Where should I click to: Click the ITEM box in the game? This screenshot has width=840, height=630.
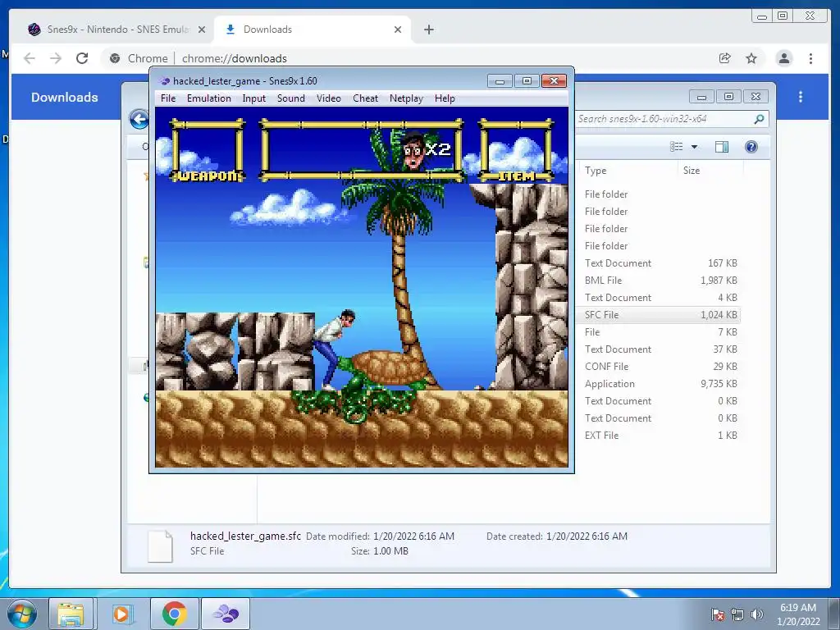(517, 151)
